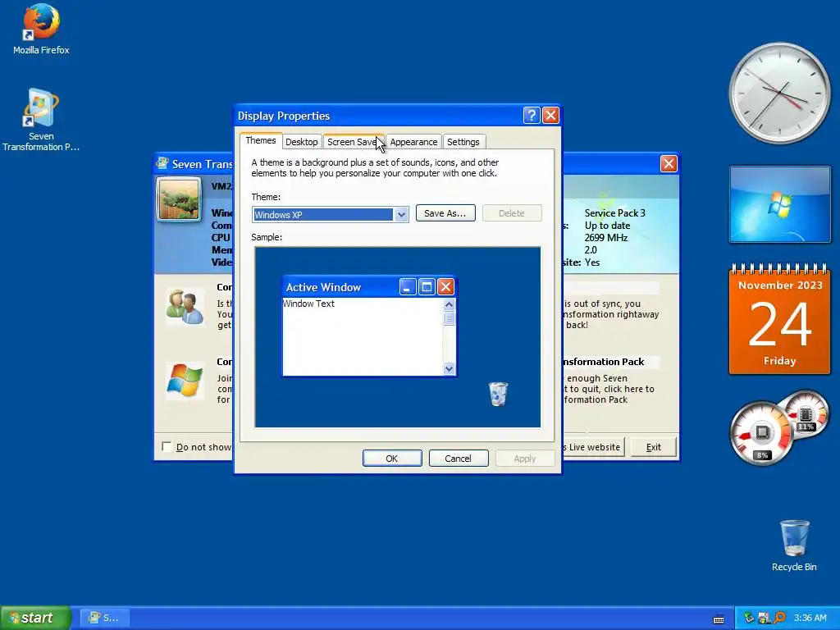Click the recycle bin in sample preview

click(498, 394)
